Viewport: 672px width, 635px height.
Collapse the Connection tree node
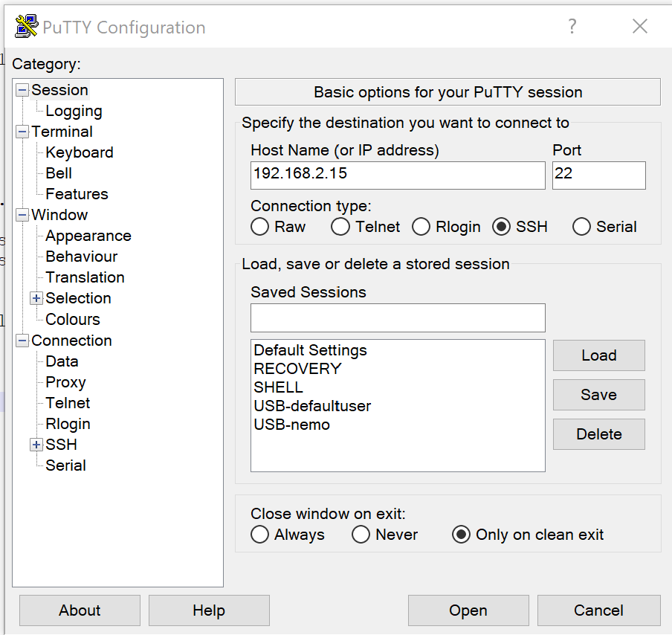tap(22, 341)
